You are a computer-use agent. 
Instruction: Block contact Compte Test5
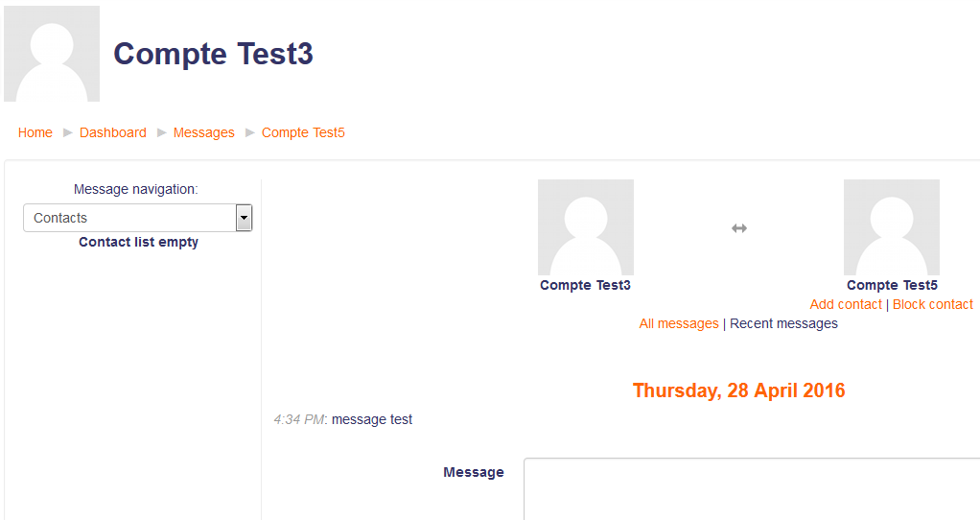tap(932, 304)
